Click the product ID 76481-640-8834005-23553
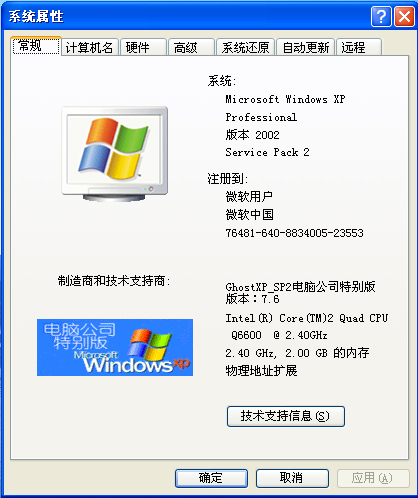Screen dimensions: 418x498 point(294,233)
